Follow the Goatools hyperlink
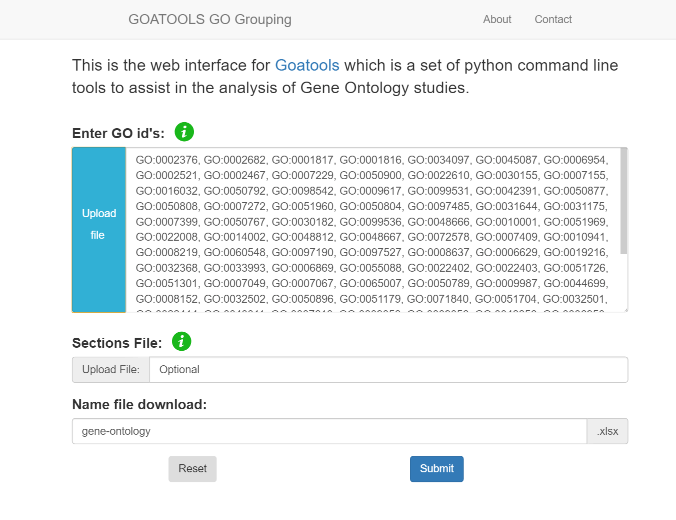Viewport: 676px width, 520px height. (307, 66)
